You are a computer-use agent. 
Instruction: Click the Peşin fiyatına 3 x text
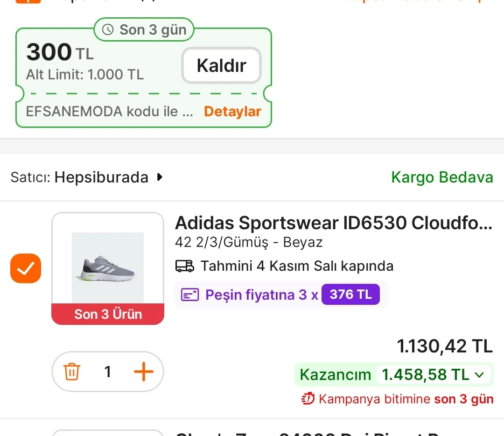(x=261, y=295)
